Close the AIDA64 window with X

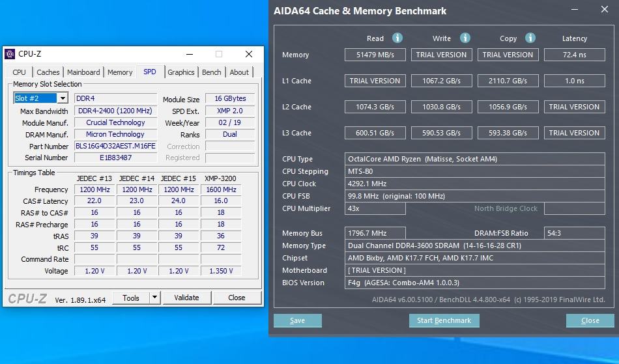(x=605, y=9)
